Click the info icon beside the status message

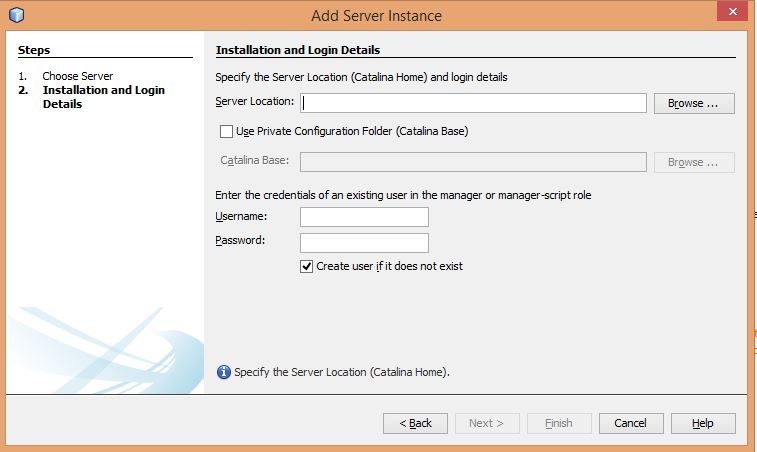tap(224, 372)
